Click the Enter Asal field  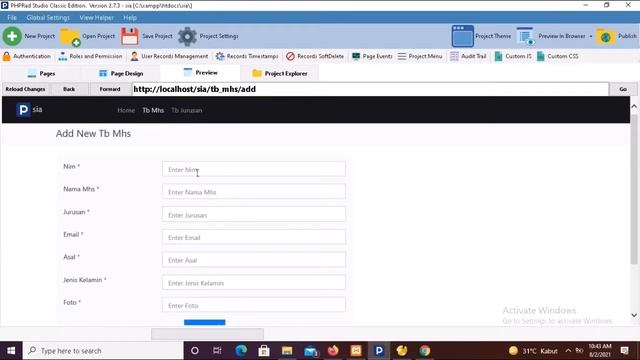tap(254, 260)
